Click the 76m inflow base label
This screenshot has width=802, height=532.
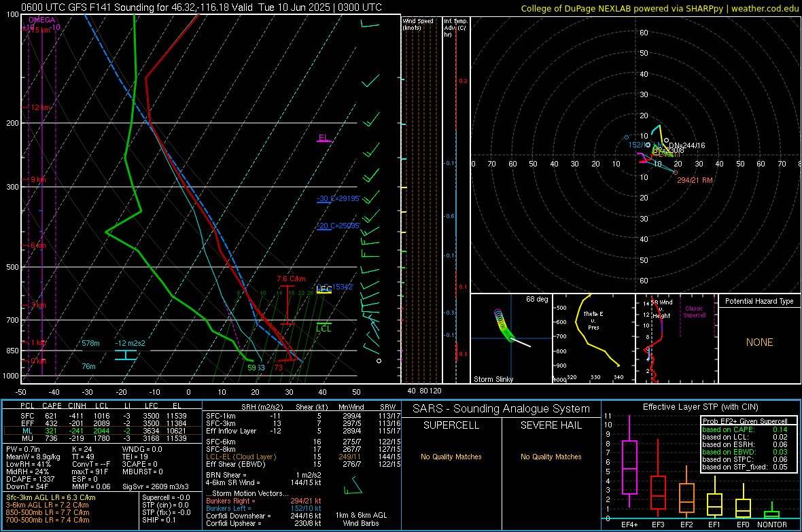88,366
